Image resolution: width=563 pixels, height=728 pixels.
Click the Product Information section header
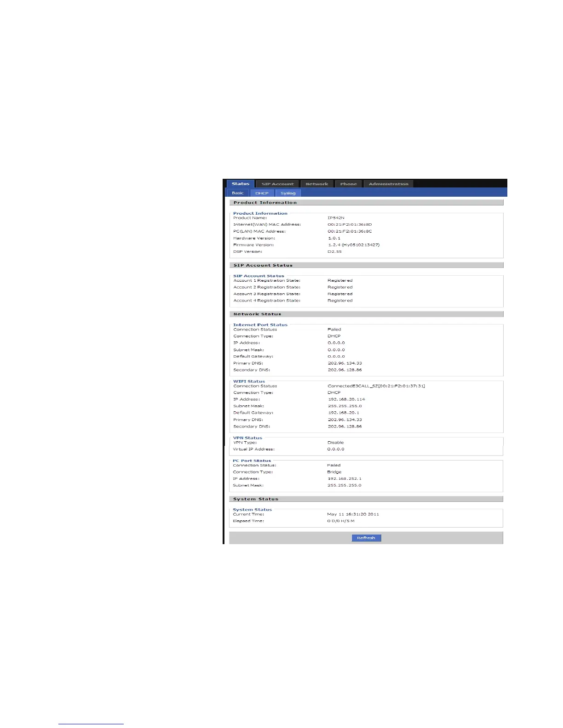tap(366, 202)
